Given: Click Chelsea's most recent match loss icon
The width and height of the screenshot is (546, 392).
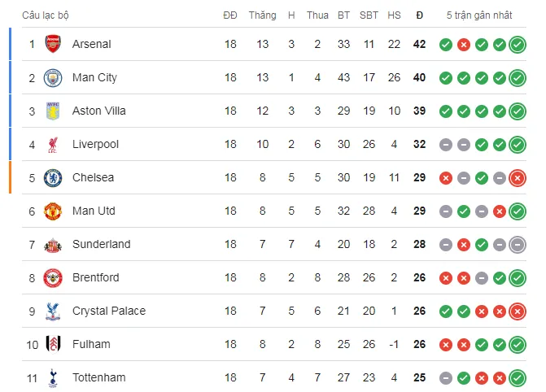Looking at the screenshot, I should click(518, 177).
